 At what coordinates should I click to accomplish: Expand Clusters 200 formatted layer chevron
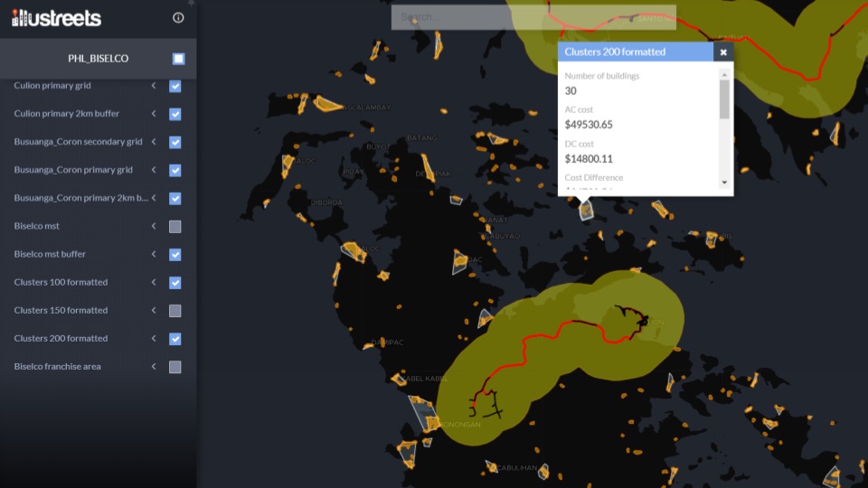(x=154, y=339)
